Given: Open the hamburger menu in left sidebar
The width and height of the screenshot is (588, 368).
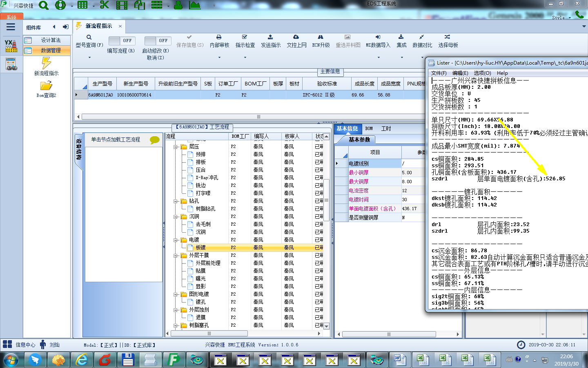Looking at the screenshot, I should click(x=11, y=27).
